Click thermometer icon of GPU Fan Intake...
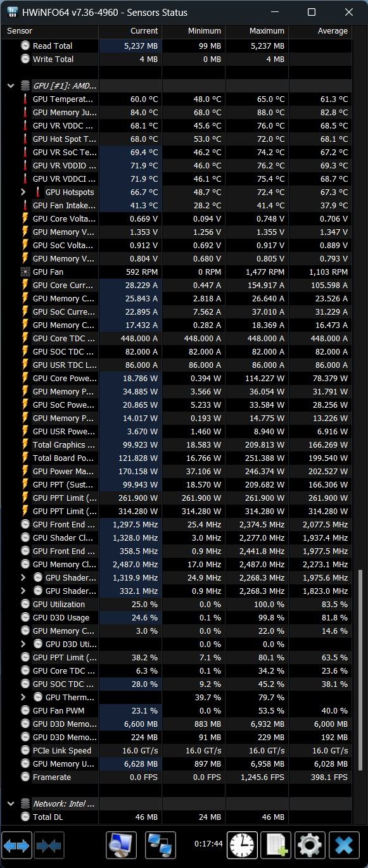Screen dimensions: 368x868 pyautogui.click(x=25, y=205)
